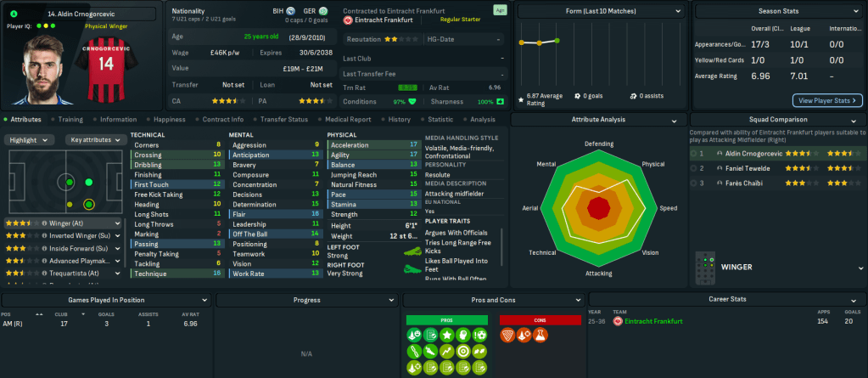Open the Medical Report tab

tap(348, 120)
